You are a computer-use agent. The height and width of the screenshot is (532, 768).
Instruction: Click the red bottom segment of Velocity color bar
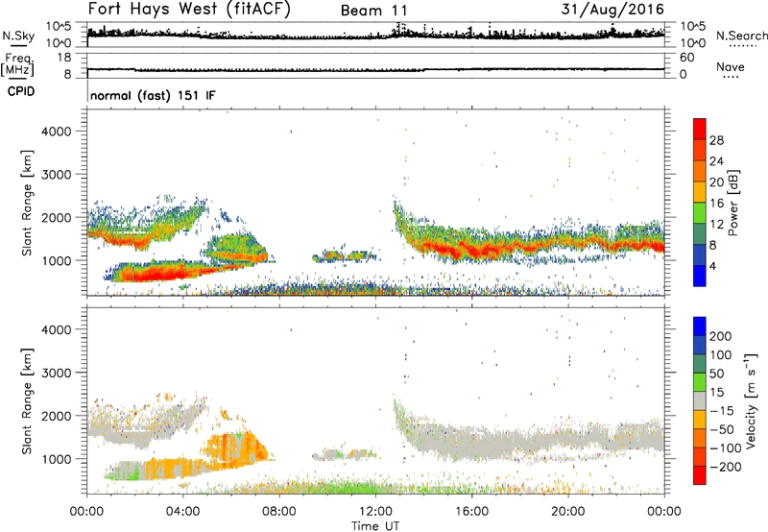click(700, 475)
